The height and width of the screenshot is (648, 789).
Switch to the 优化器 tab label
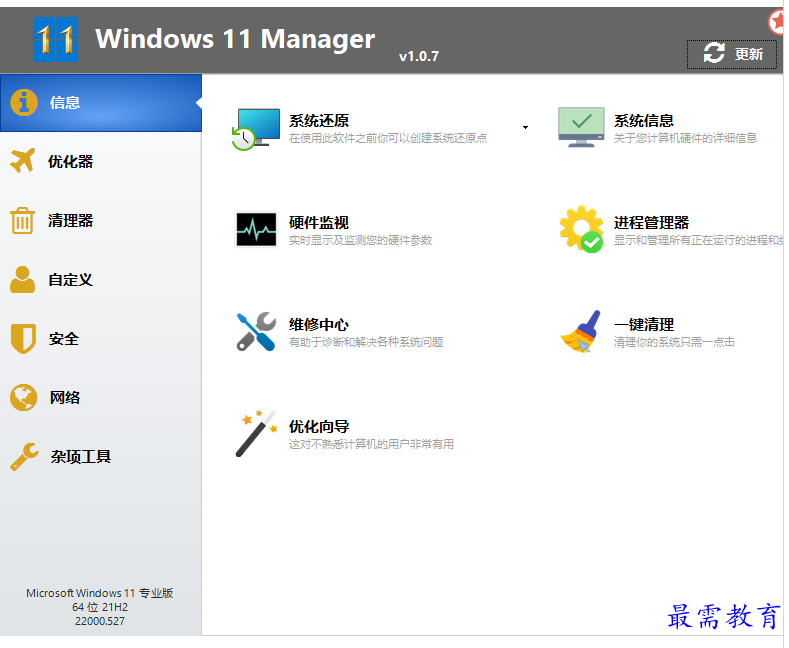click(x=70, y=161)
